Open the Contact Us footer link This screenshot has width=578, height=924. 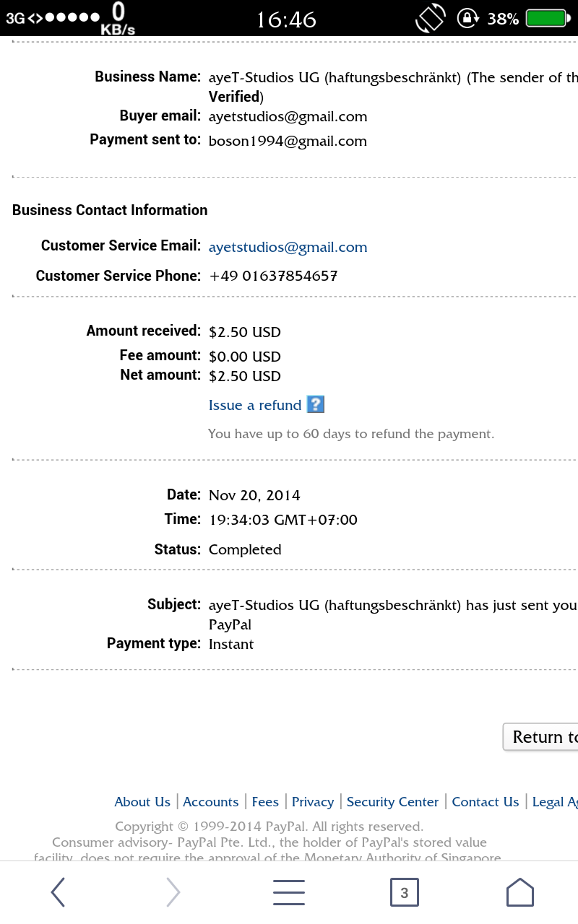point(486,802)
